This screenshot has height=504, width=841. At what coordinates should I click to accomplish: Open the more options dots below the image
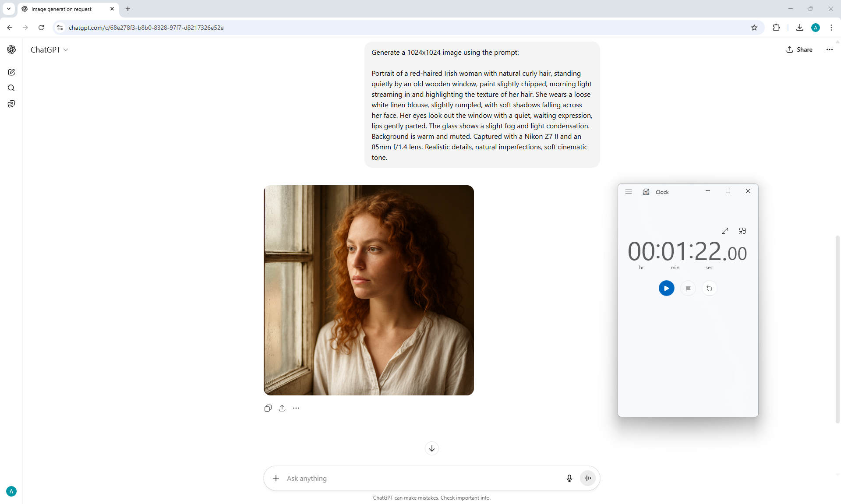(296, 408)
